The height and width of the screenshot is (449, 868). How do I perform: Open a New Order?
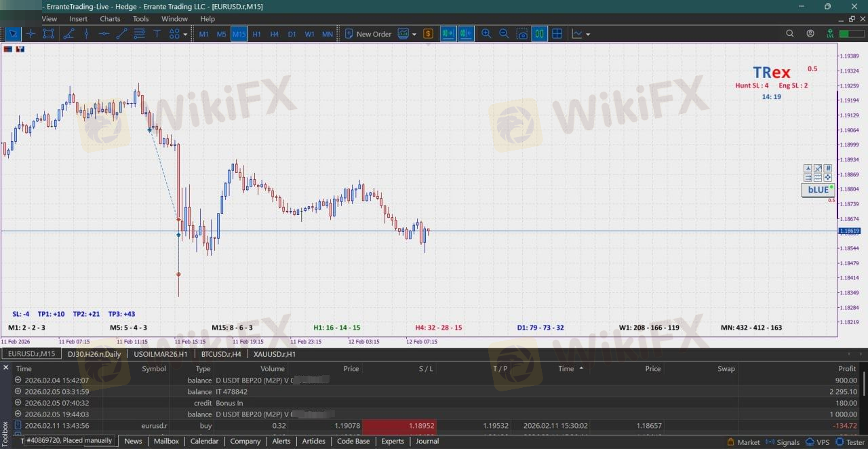[x=368, y=34]
